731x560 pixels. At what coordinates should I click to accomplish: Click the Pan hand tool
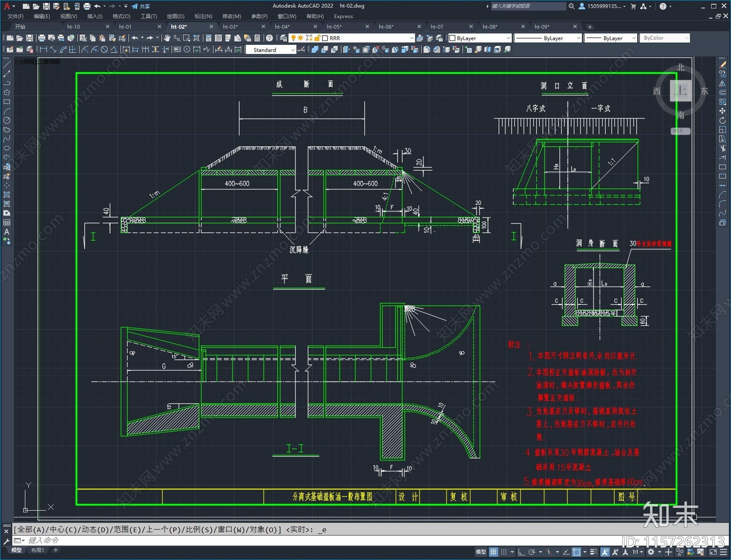tap(167, 38)
